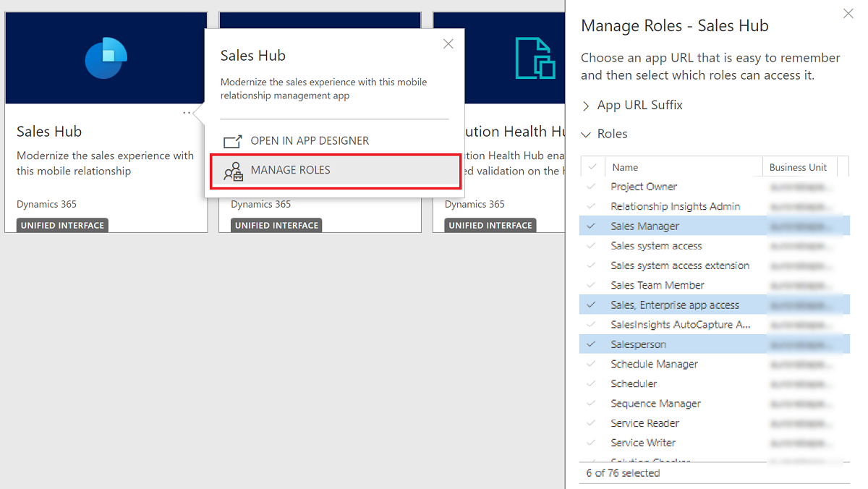Click the Project Owner role name
The height and width of the screenshot is (489, 868).
coord(644,187)
